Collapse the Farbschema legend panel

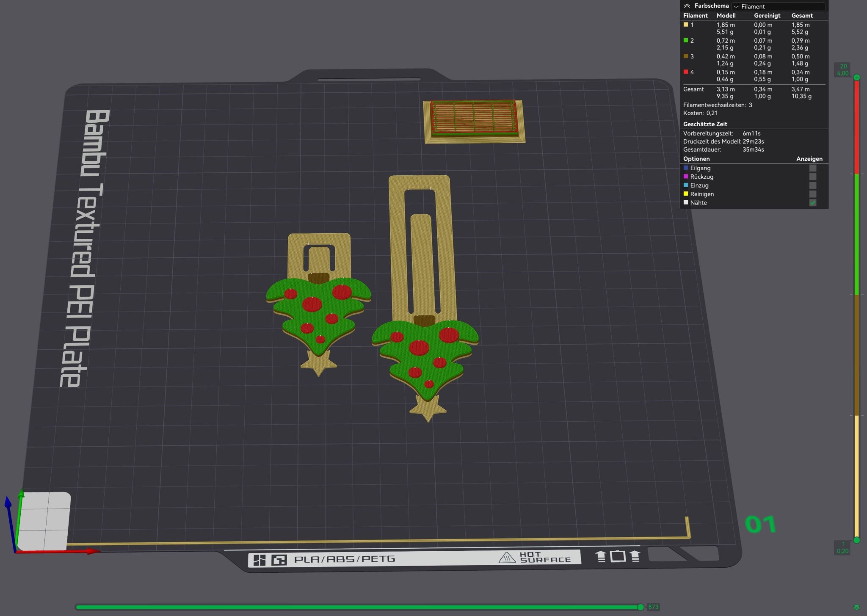point(687,6)
